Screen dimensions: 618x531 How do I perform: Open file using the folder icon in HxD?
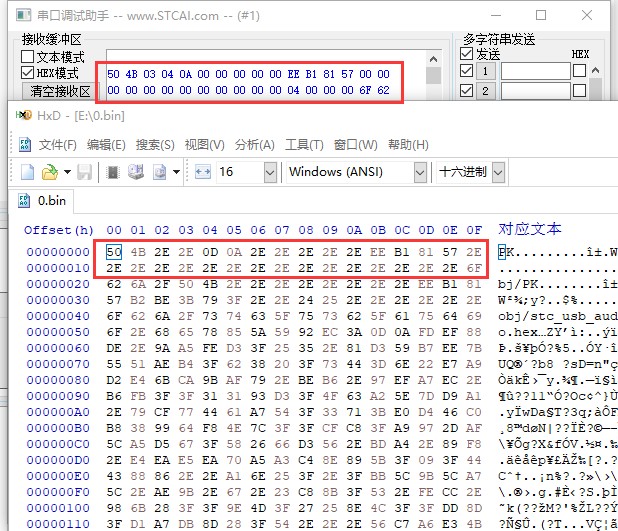(x=50, y=172)
